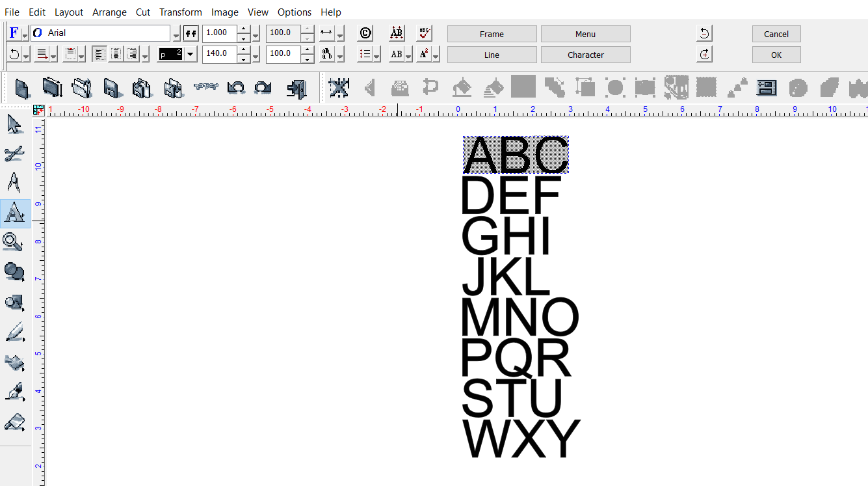
Task: Run the ABC spell check
Action: pos(424,33)
